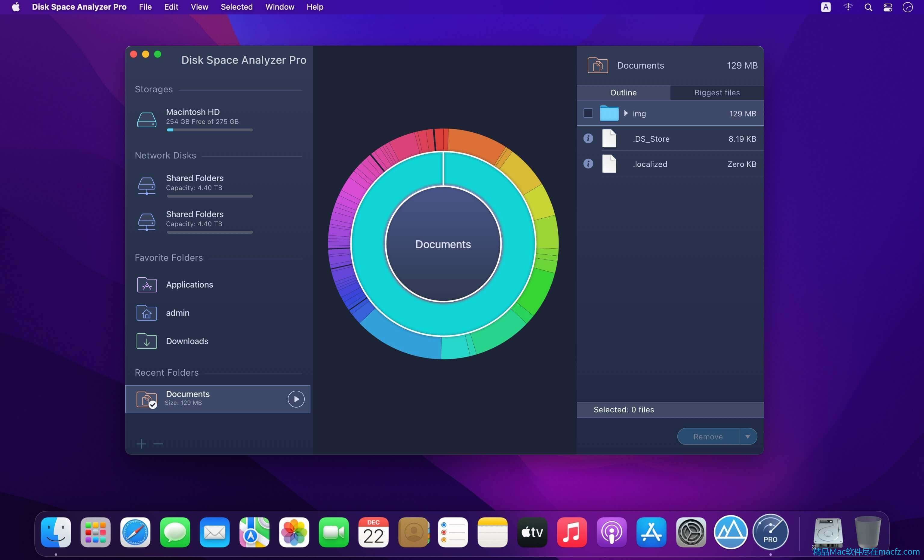Click the .DS_Store file icon
Image resolution: width=924 pixels, height=560 pixels.
point(609,138)
